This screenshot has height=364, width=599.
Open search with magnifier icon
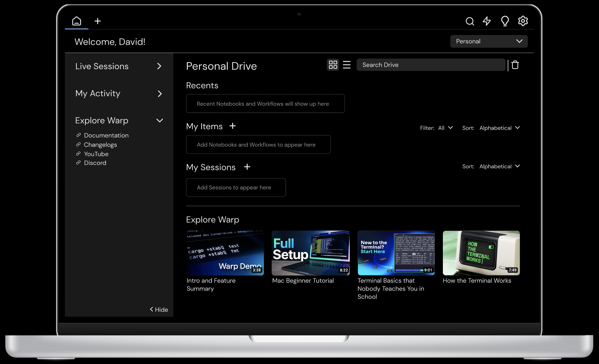click(x=470, y=21)
